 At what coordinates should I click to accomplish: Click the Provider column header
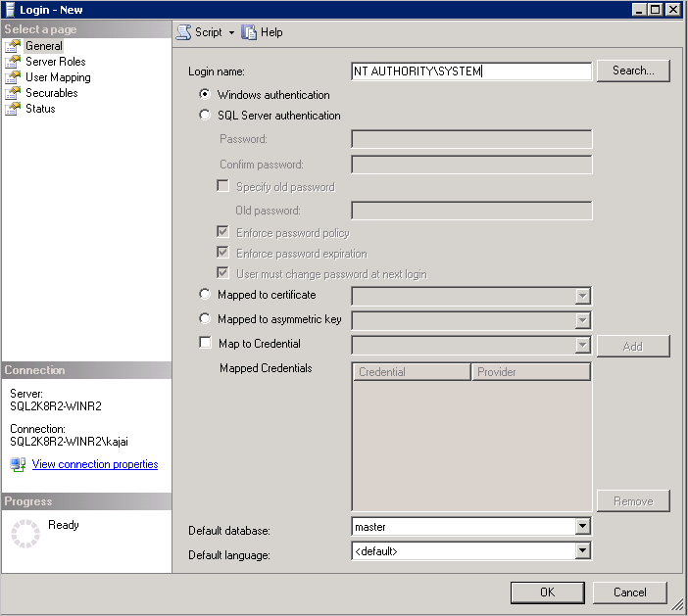pyautogui.click(x=530, y=372)
